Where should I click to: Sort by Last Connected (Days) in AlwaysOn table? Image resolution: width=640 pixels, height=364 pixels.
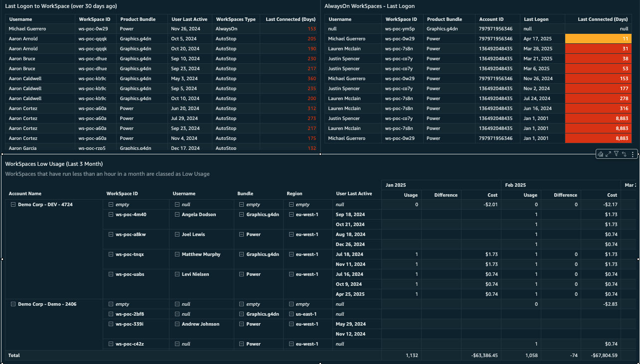pos(602,19)
